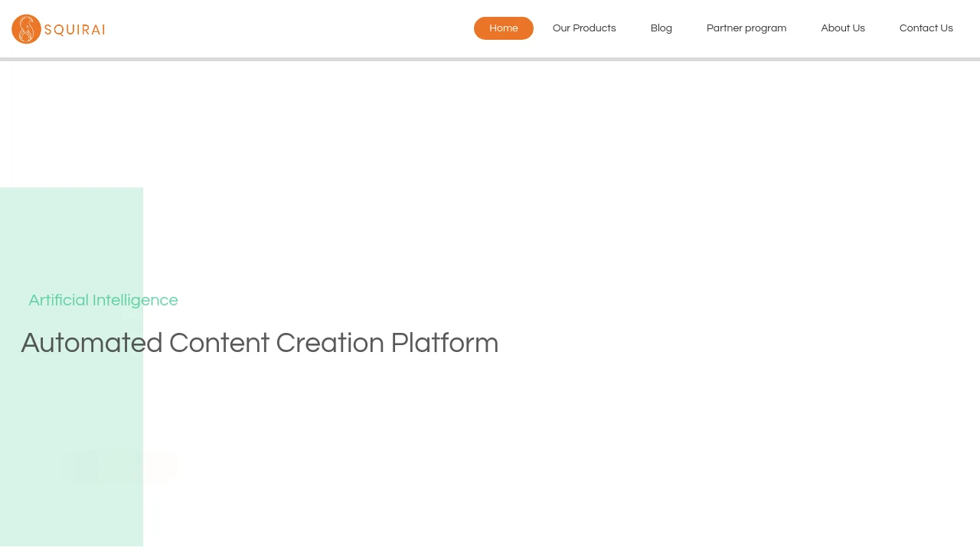Open the Contact Us page

tap(926, 28)
